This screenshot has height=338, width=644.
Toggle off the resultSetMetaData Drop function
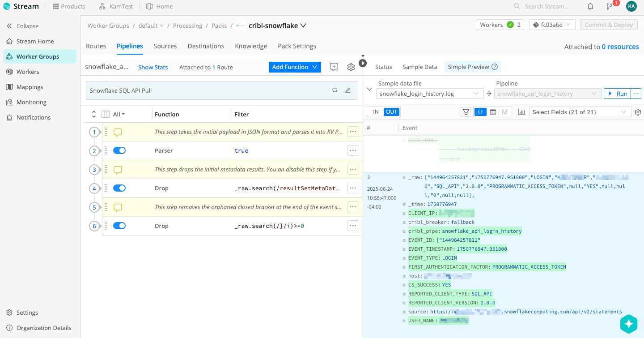(119, 188)
